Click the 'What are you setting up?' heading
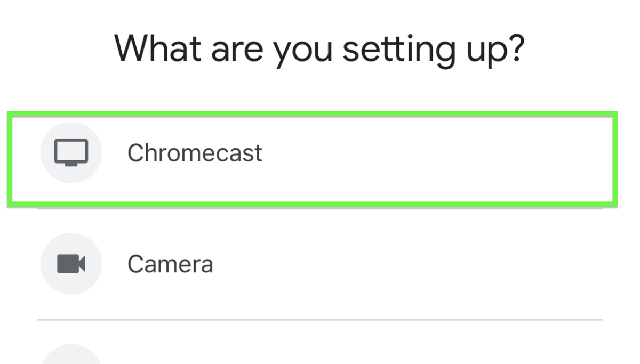 [320, 48]
